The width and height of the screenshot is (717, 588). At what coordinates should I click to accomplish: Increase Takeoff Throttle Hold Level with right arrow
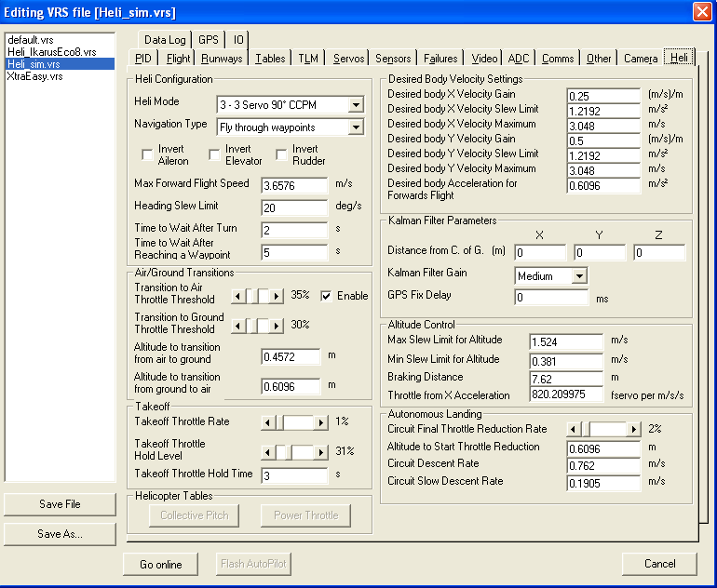(321, 452)
